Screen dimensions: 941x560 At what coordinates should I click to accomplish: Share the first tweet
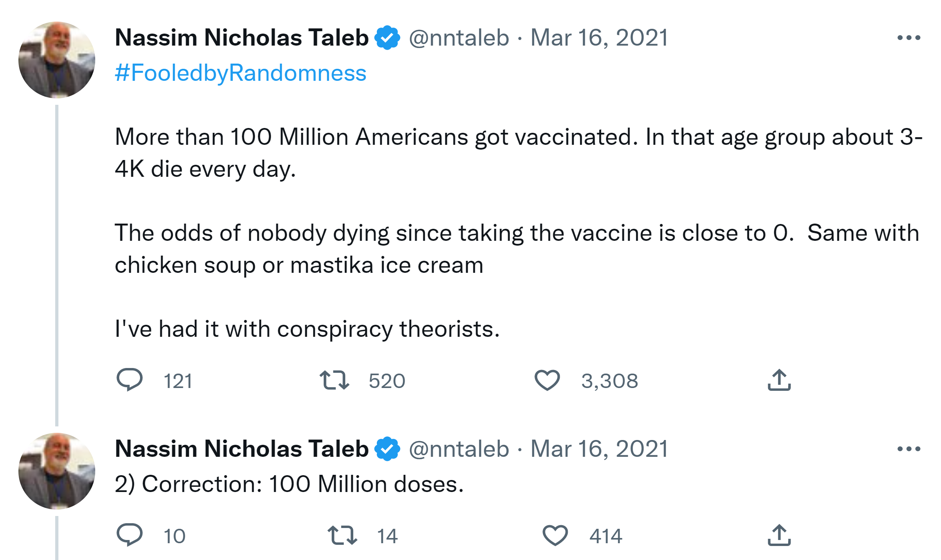click(x=779, y=380)
